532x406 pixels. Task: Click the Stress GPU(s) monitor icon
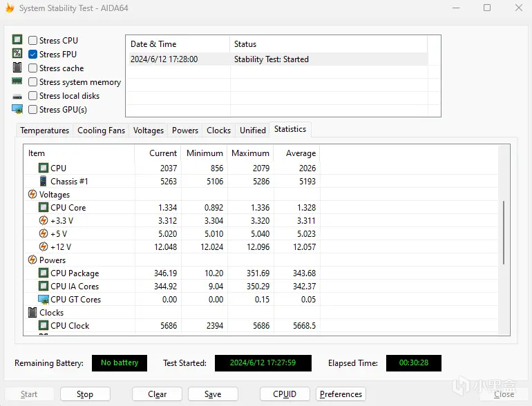[17, 109]
